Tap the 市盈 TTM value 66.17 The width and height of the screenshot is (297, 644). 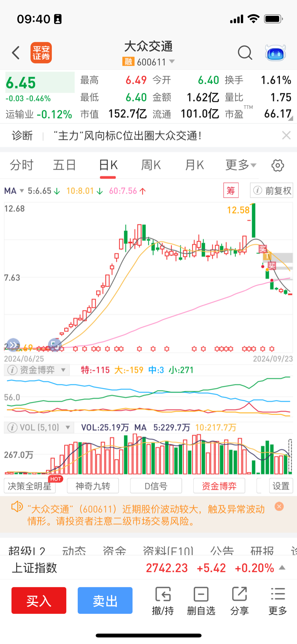tap(278, 114)
